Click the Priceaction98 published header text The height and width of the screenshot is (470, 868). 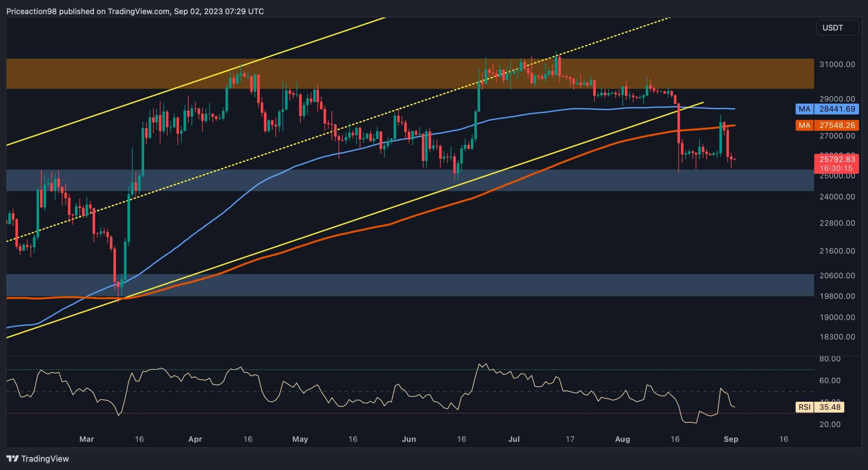coord(135,12)
